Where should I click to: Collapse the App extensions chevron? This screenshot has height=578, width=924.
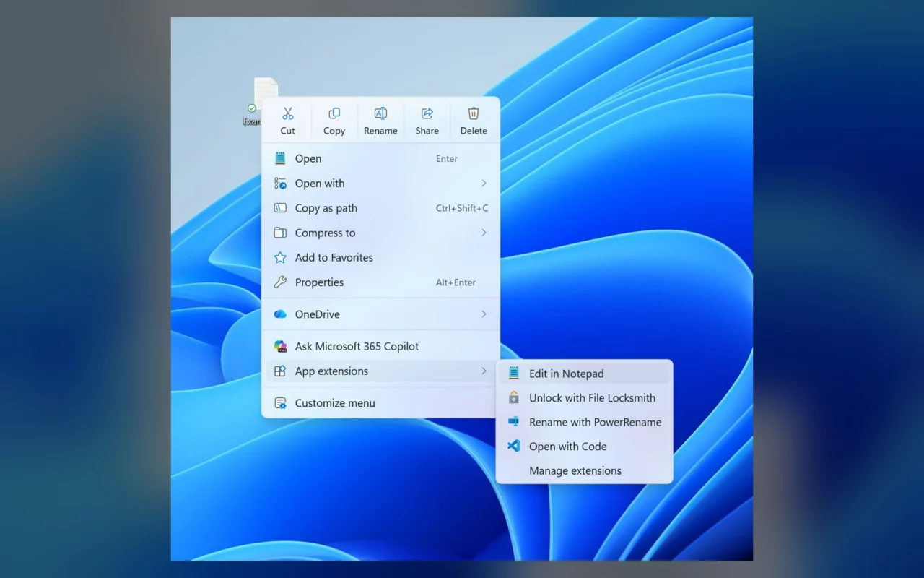tap(484, 371)
